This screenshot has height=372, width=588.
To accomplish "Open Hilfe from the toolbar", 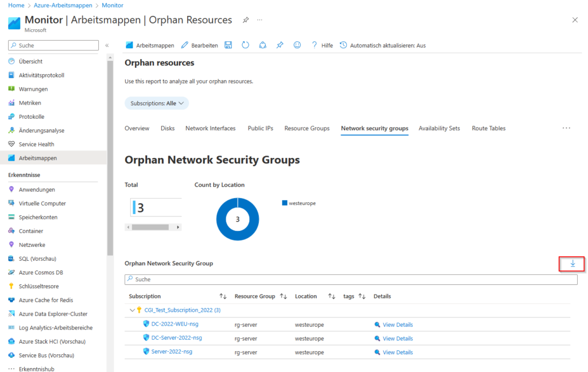I will [x=322, y=45].
